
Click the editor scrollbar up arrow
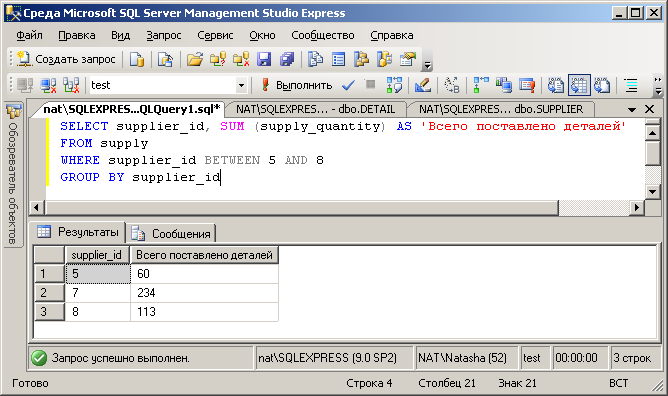pos(653,133)
